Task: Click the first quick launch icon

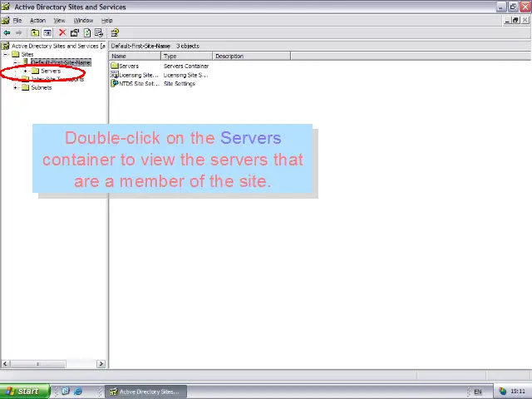Action: coord(65,392)
